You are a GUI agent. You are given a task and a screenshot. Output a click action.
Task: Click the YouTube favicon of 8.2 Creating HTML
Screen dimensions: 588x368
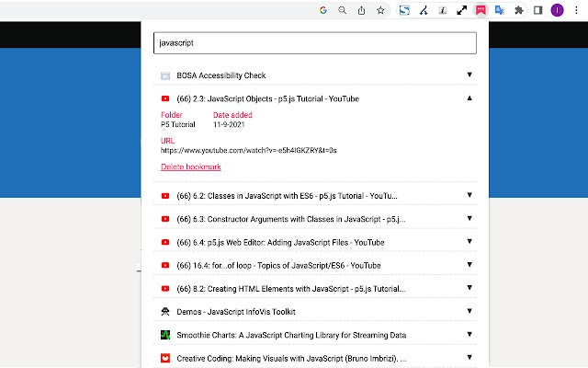click(165, 289)
